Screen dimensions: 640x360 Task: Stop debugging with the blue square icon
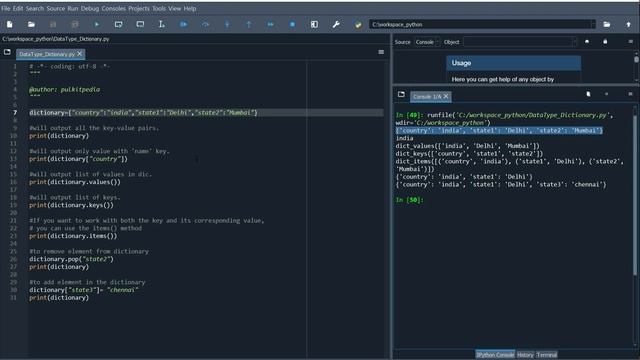(x=293, y=24)
